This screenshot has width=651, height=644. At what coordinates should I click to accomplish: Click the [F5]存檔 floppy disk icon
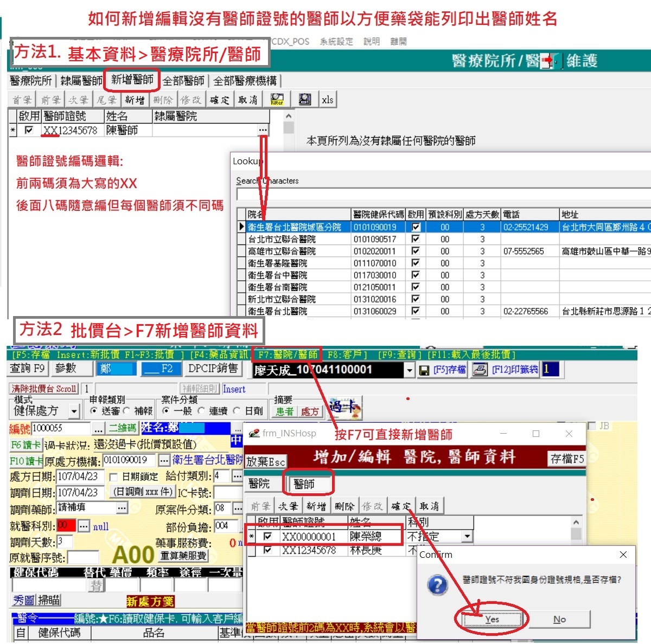(424, 370)
